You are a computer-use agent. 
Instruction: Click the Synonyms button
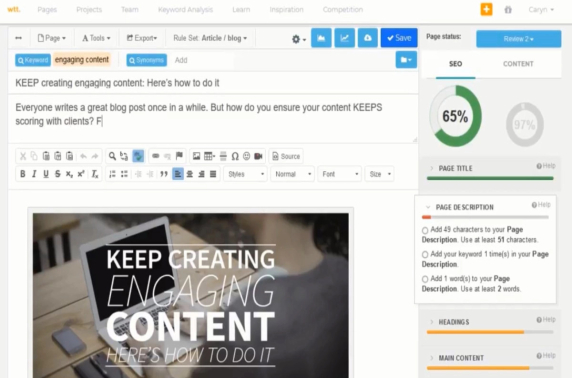pos(147,60)
